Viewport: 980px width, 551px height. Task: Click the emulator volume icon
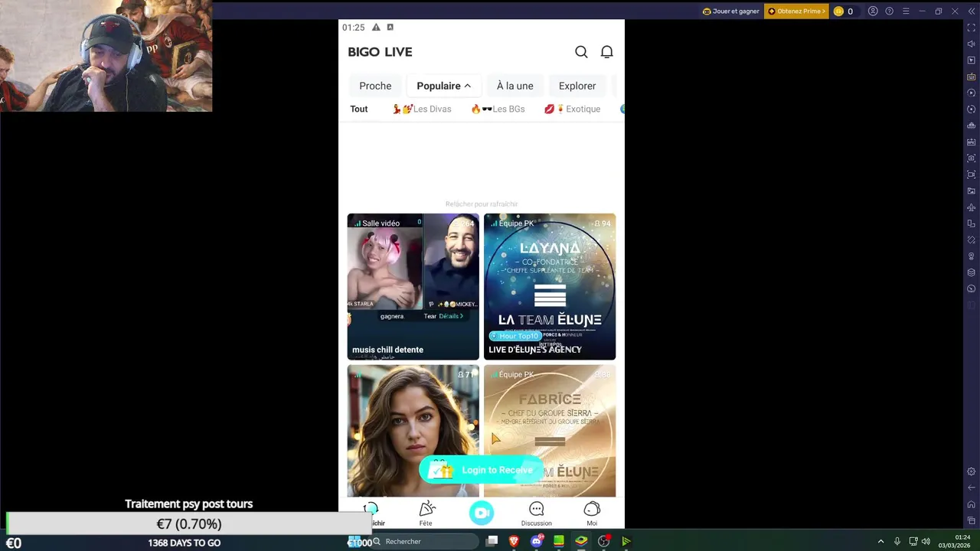972,44
